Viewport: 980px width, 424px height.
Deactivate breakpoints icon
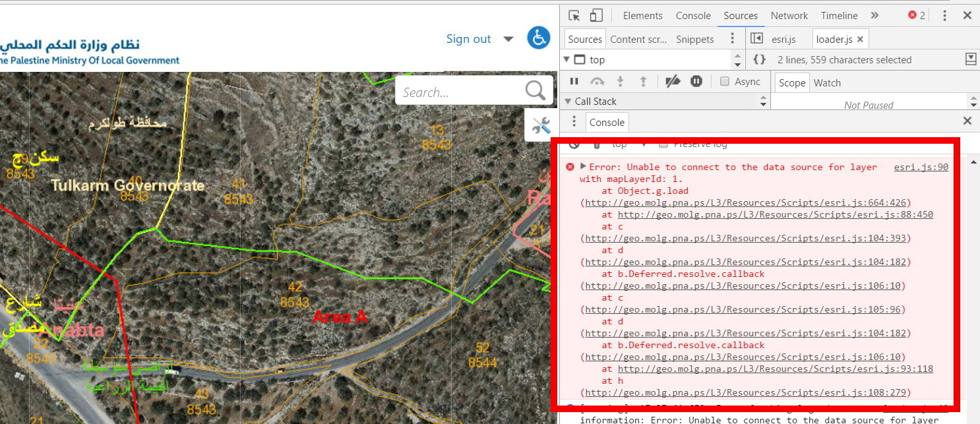pyautogui.click(x=673, y=82)
